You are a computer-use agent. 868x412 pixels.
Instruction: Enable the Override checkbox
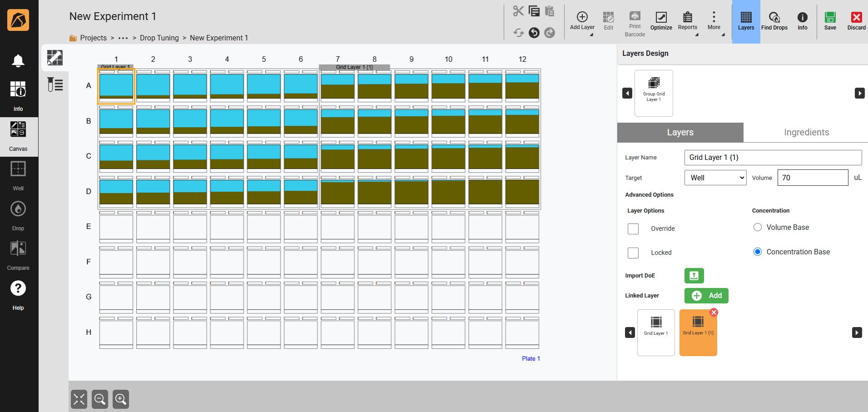633,228
